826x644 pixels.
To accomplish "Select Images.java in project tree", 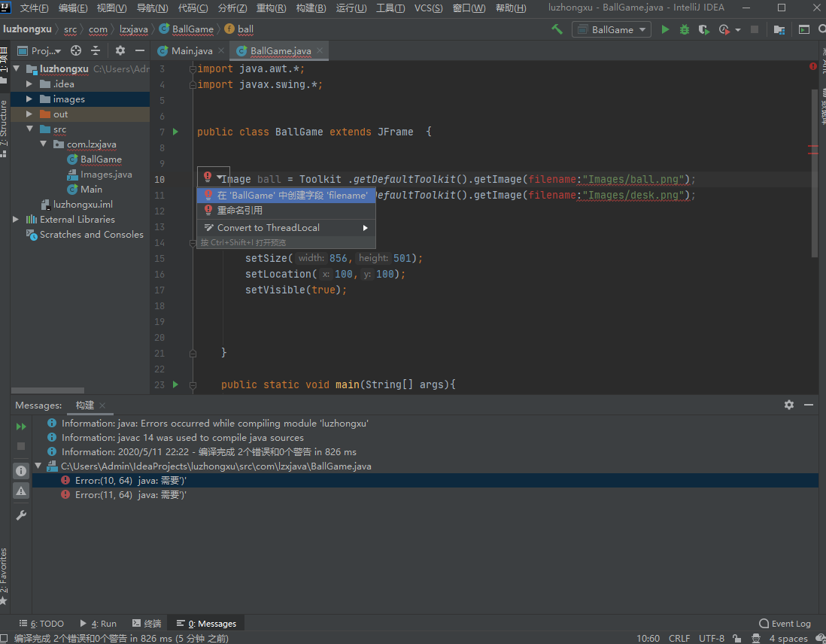I will coord(106,175).
